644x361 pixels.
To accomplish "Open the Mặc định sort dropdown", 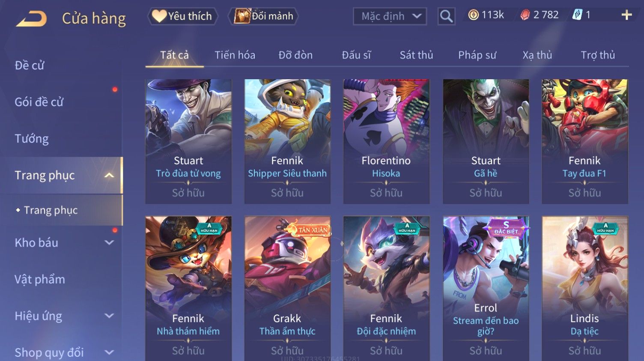I will click(390, 16).
